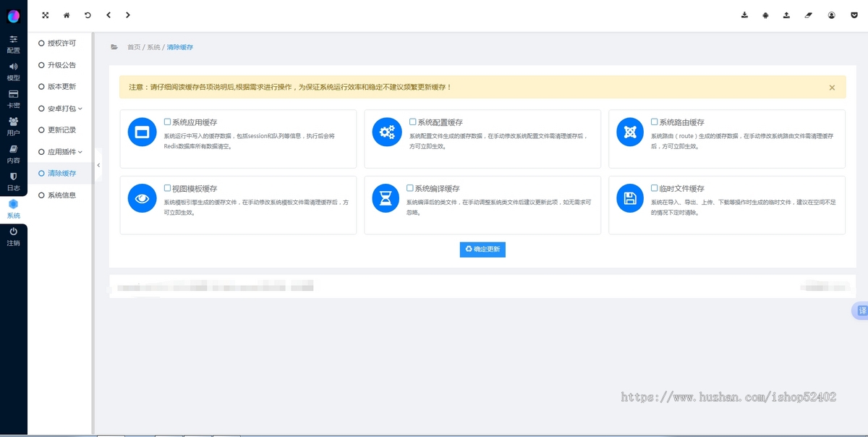Click the colorful app logo at top-left

[x=14, y=16]
